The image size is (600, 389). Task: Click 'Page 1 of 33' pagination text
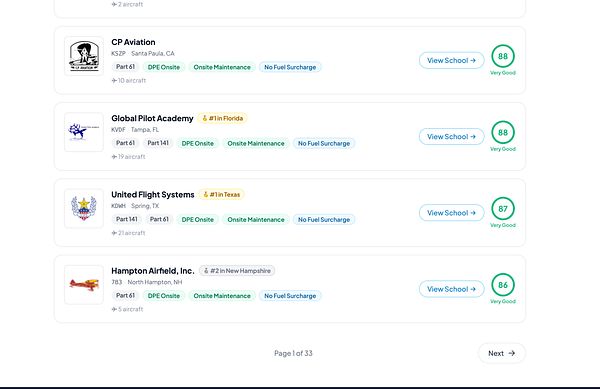(293, 353)
